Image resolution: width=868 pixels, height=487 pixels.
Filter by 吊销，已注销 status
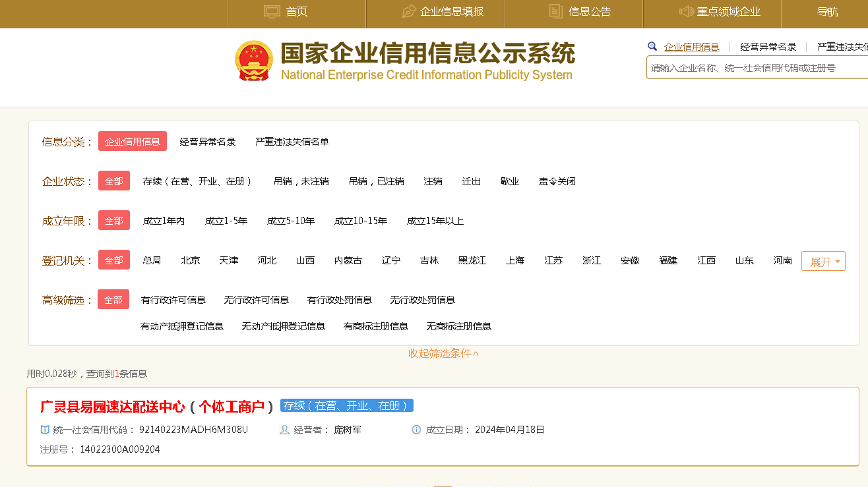pyautogui.click(x=377, y=181)
